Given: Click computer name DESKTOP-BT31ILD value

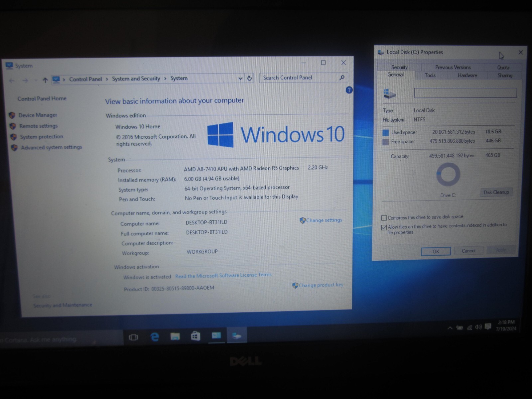Looking at the screenshot, I should coord(206,222).
